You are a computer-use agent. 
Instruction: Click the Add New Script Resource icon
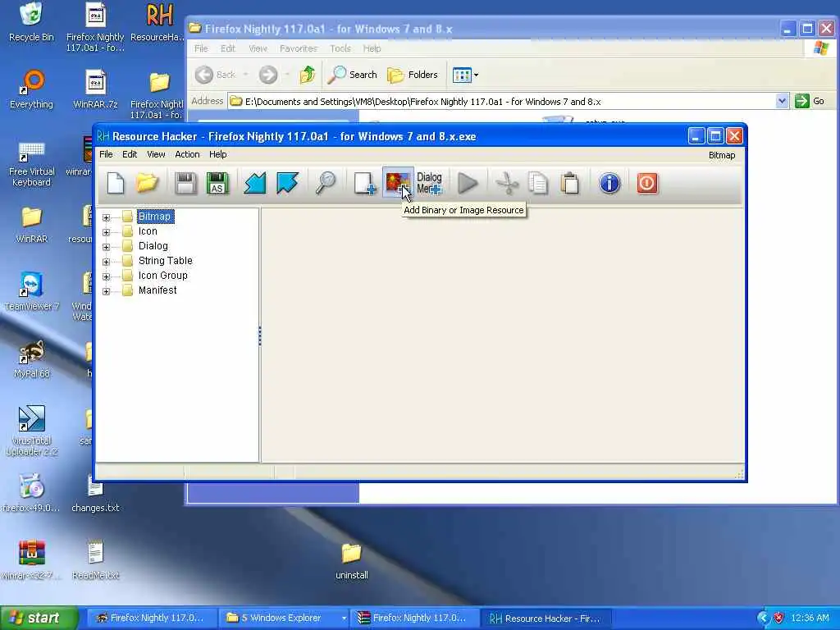tap(364, 183)
